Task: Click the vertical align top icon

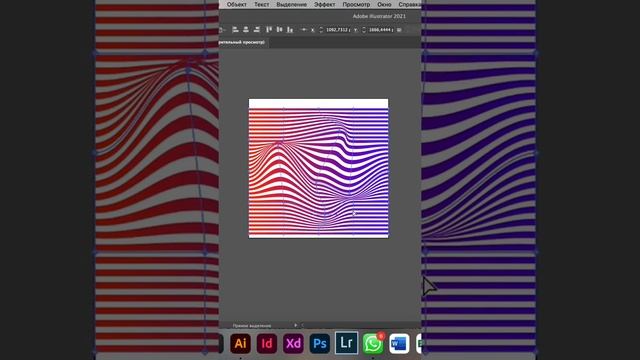Action: (269, 29)
